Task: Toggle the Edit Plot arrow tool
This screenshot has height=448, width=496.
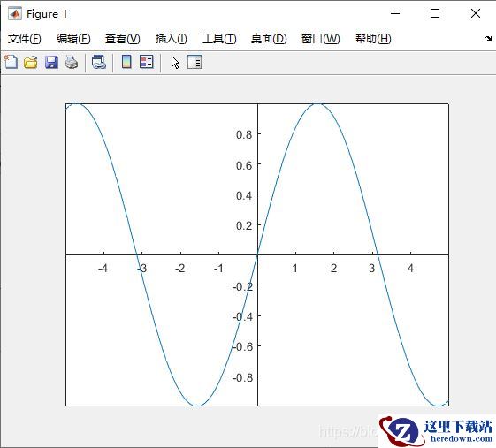Action: click(175, 62)
